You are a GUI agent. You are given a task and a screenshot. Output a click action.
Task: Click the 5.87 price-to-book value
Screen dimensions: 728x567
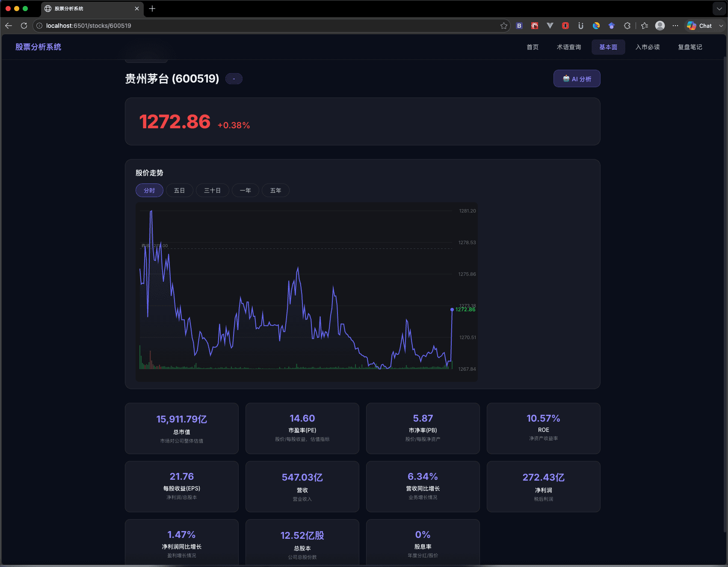pos(423,418)
